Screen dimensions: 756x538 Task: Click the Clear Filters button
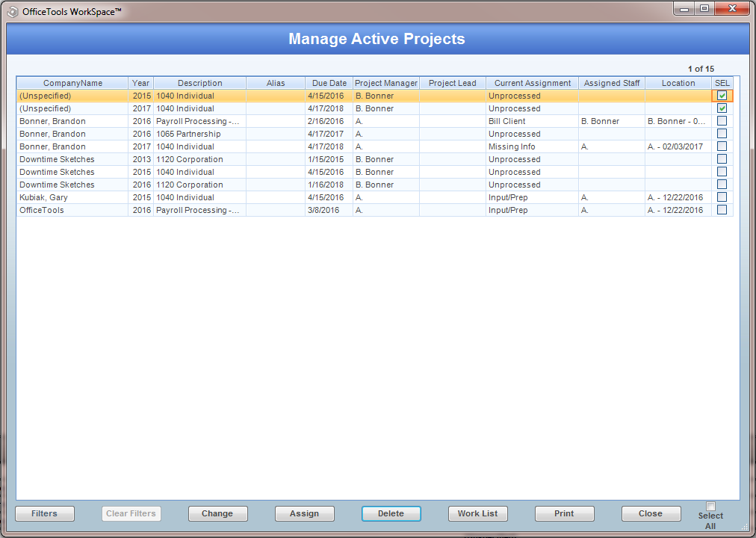pyautogui.click(x=131, y=513)
